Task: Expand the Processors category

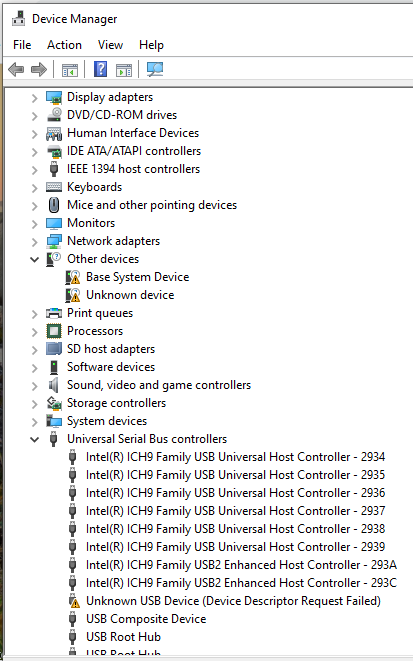Action: tap(35, 332)
